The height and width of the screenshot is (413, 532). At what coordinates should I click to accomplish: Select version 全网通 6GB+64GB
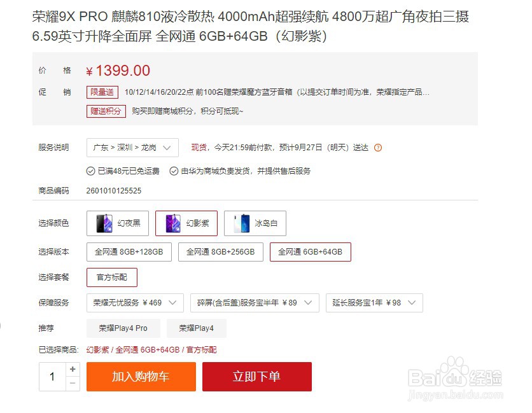(x=310, y=252)
